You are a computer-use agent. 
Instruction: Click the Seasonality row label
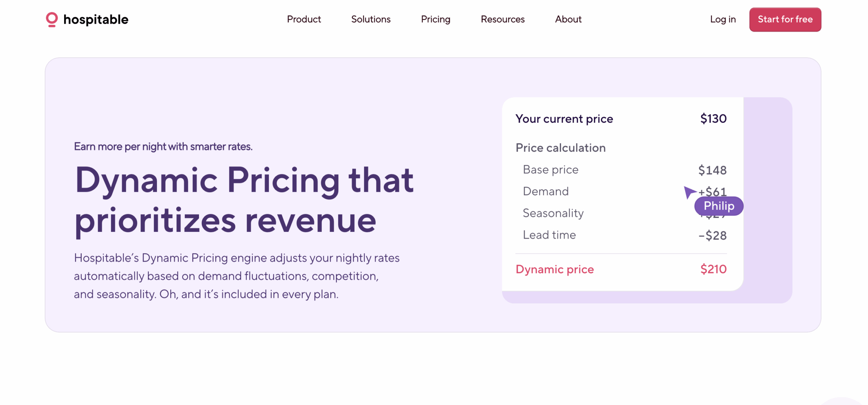click(x=553, y=213)
